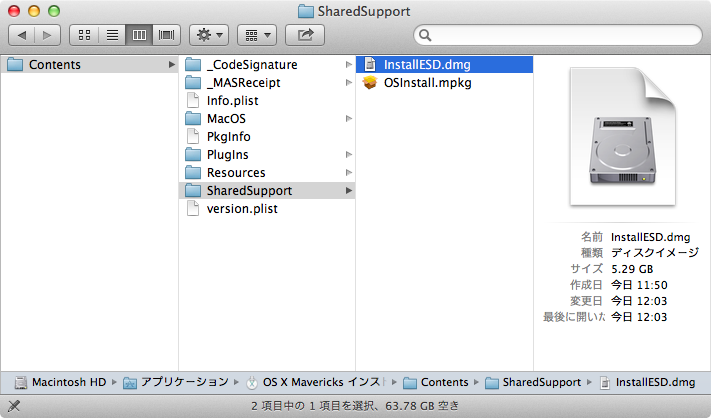Click the PkgInfo document icon

point(193,136)
